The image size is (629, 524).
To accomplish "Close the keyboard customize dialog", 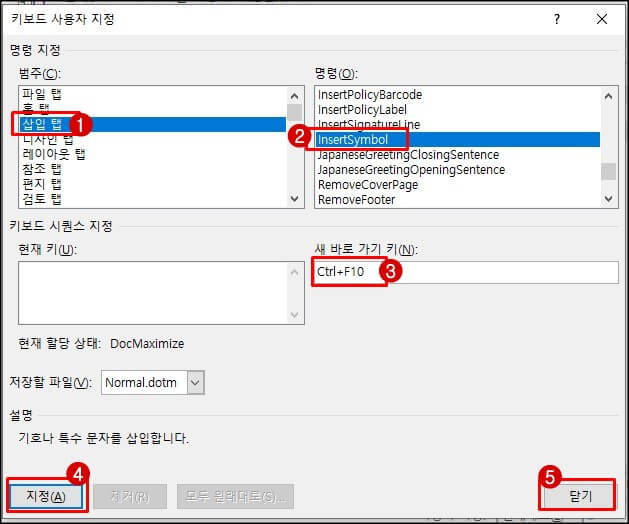I will [601, 19].
